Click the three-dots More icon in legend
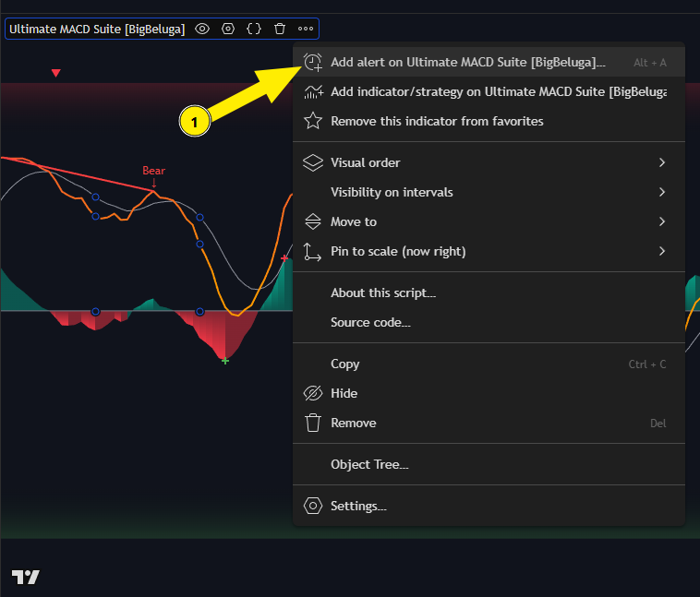The image size is (700, 597). [306, 29]
